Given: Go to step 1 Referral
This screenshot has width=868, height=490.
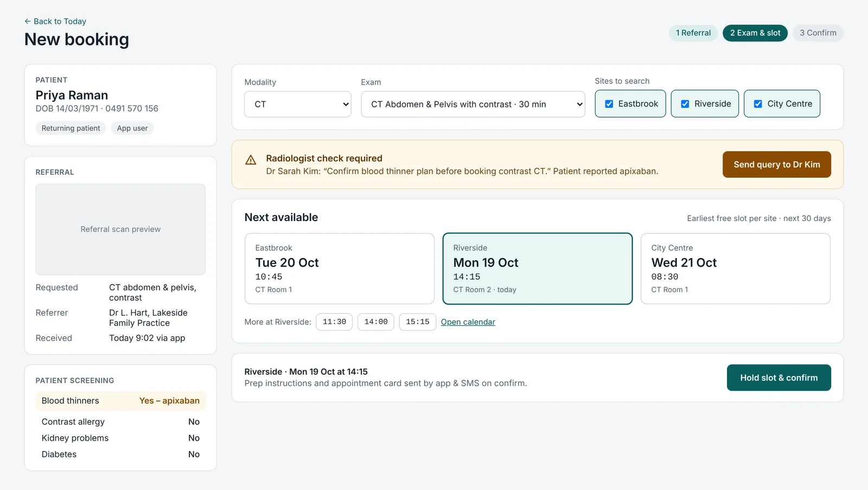Looking at the screenshot, I should click(x=693, y=33).
